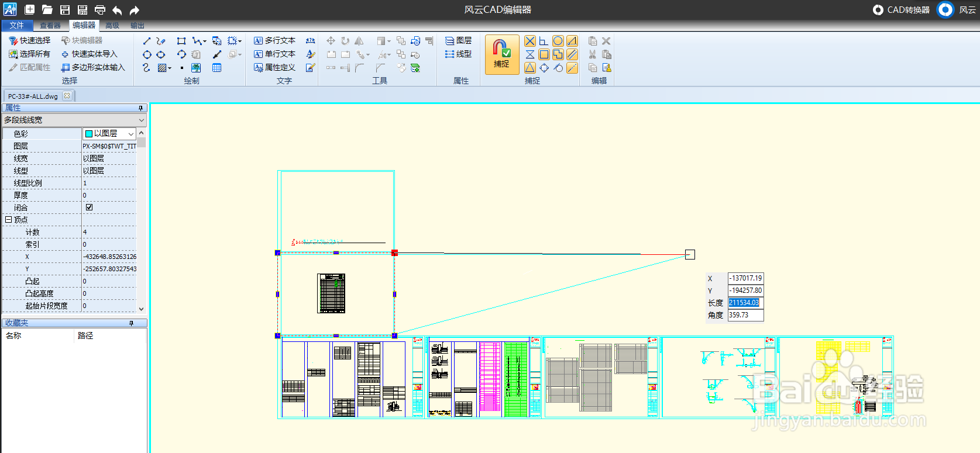Toggle the parallel lines snap mode

point(572,54)
